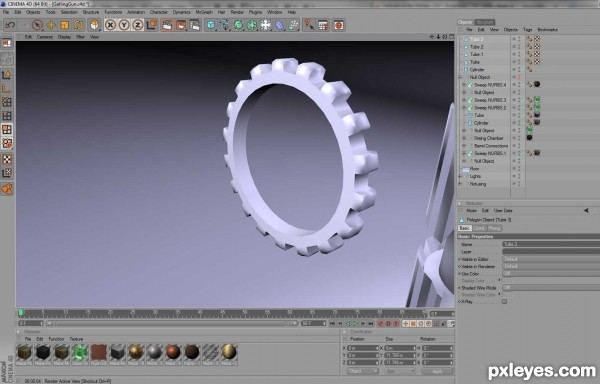Click the red Record Keyframe button
The height and width of the screenshot is (384, 600).
coord(380,324)
